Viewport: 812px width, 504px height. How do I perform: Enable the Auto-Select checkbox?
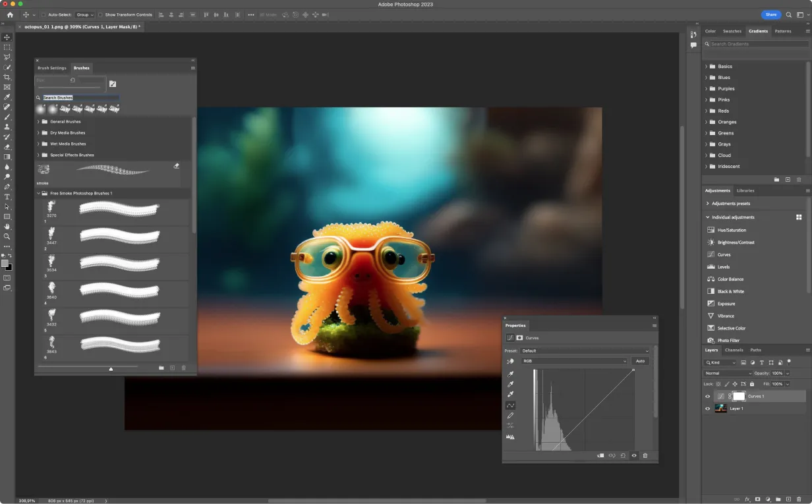tap(43, 14)
